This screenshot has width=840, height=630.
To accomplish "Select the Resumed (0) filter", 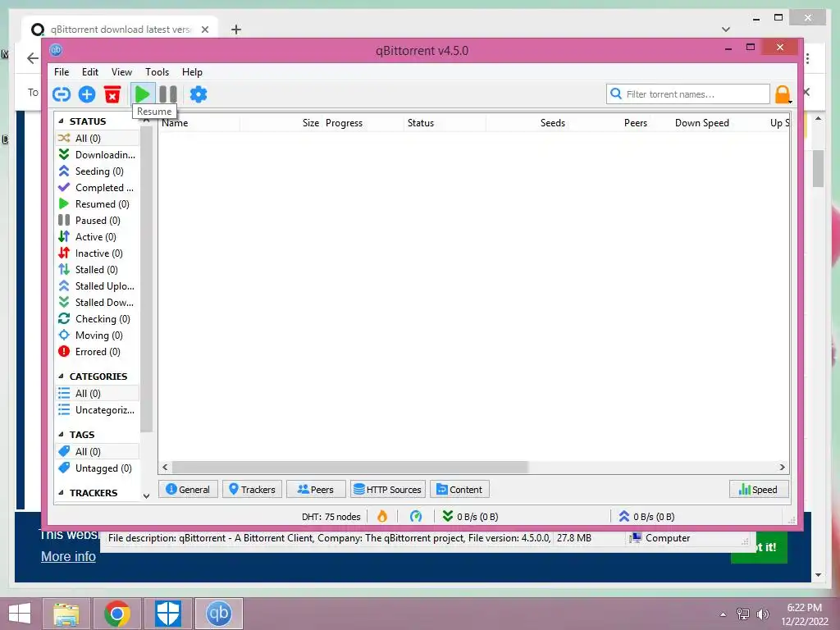I will pyautogui.click(x=97, y=204).
